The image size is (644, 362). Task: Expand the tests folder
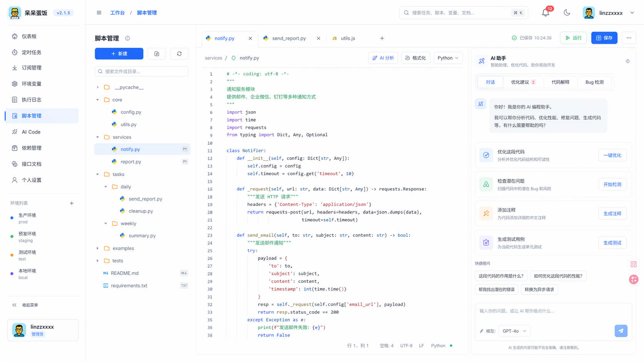tap(98, 261)
